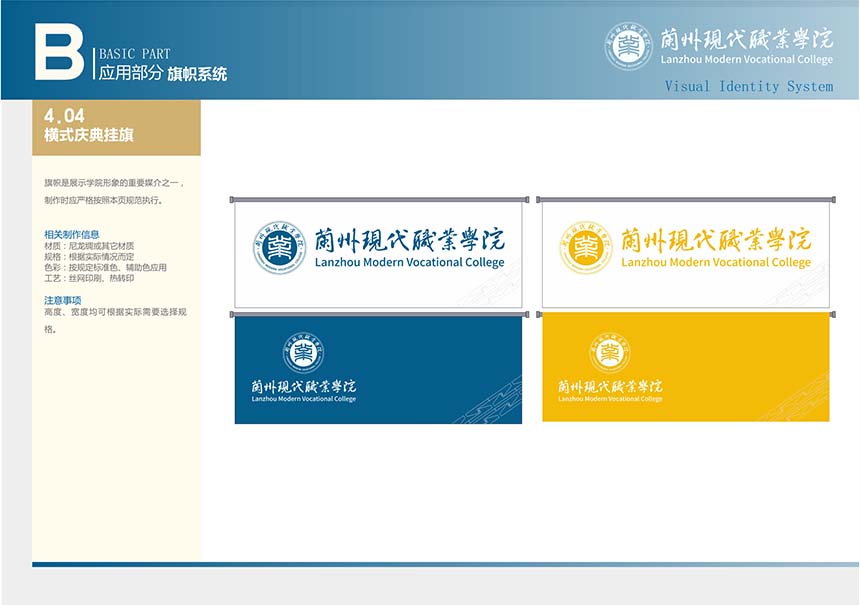
Task: Click the 注意事项 heading
Action: pos(62,300)
